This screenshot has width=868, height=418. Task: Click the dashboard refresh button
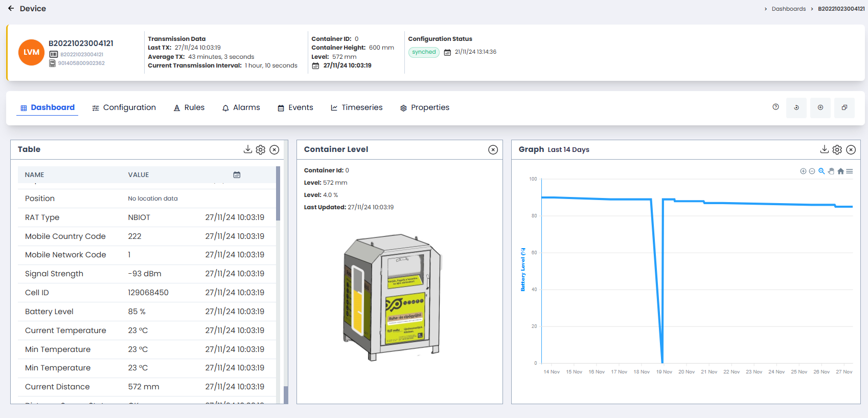point(796,108)
